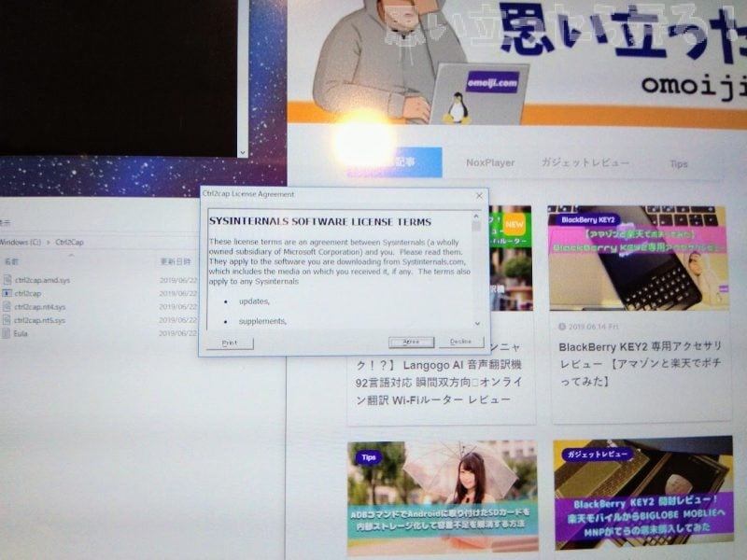Click Ctrl2Cap in Explorer breadcrumb path
The height and width of the screenshot is (560, 747).
[x=69, y=242]
